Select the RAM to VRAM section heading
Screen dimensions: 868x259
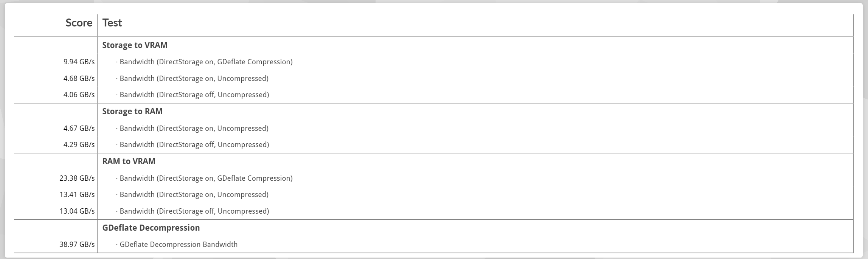click(129, 161)
